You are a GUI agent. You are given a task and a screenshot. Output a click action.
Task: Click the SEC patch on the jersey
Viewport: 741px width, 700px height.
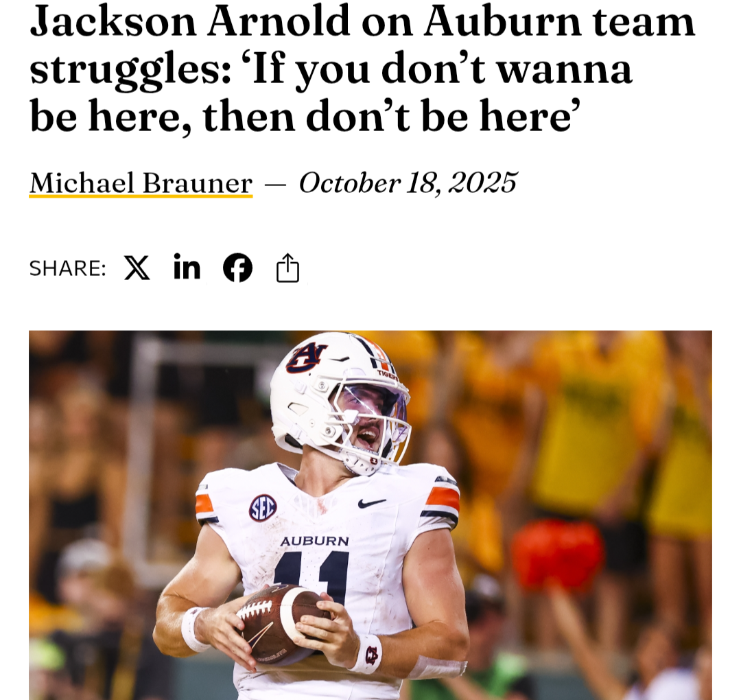(263, 508)
